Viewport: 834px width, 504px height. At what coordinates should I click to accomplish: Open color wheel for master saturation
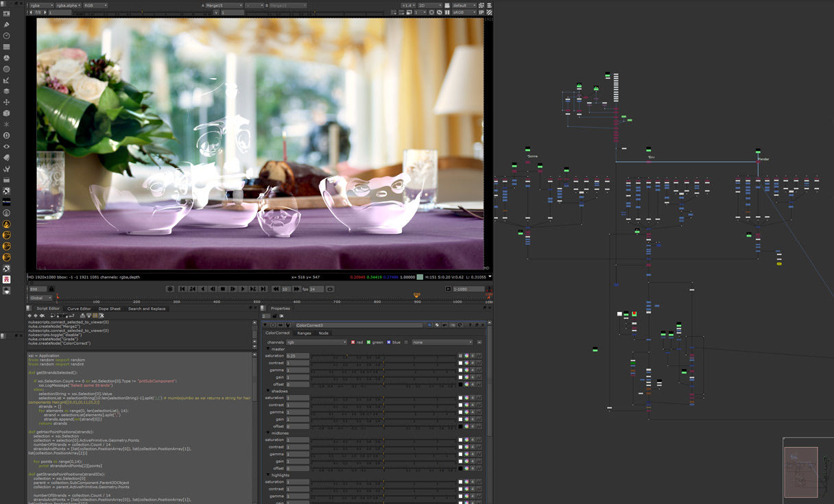click(x=466, y=356)
